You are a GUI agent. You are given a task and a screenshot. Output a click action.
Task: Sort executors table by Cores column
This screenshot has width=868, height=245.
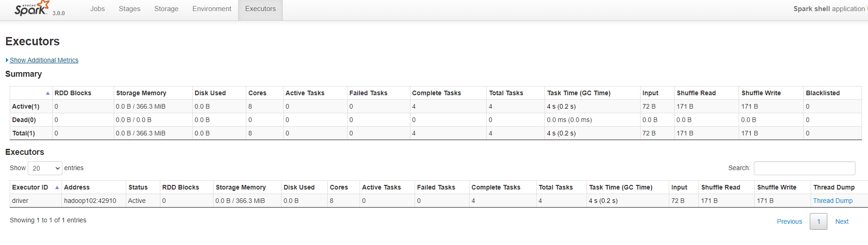coord(339,187)
